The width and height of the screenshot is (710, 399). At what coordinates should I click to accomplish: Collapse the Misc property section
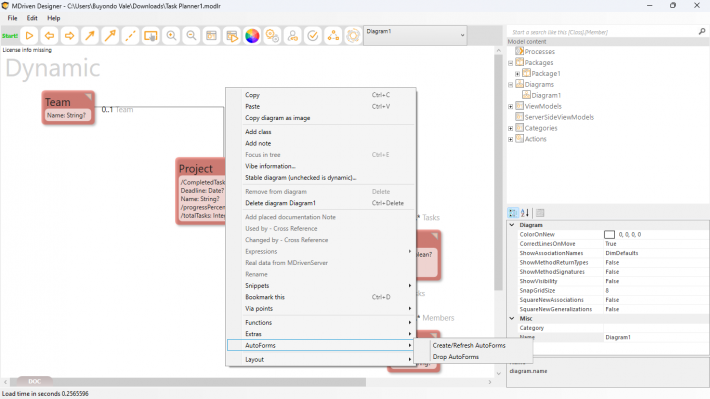(512, 318)
